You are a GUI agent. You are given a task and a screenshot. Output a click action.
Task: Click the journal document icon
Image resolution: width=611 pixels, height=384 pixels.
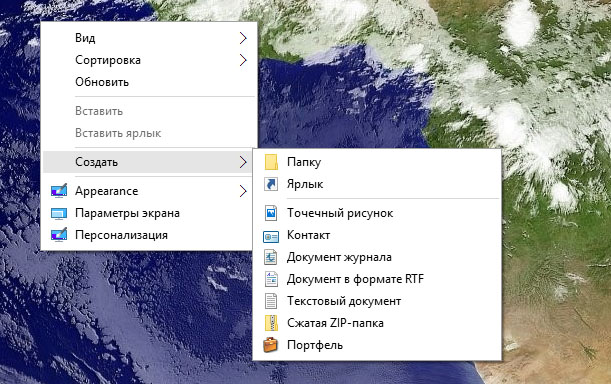(x=271, y=257)
